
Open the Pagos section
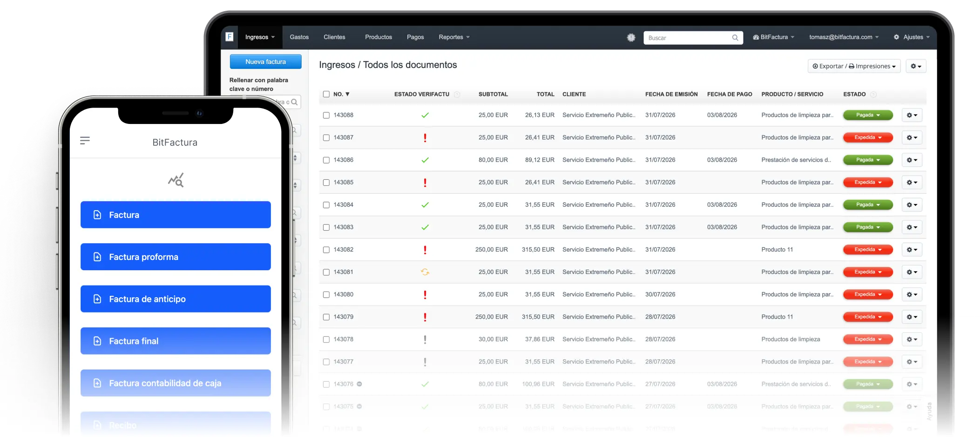point(415,37)
